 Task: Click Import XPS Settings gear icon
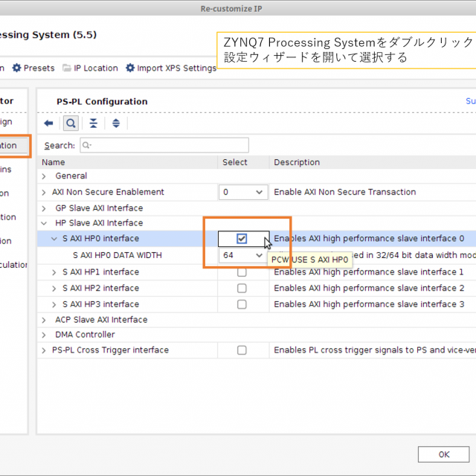pyautogui.click(x=130, y=68)
